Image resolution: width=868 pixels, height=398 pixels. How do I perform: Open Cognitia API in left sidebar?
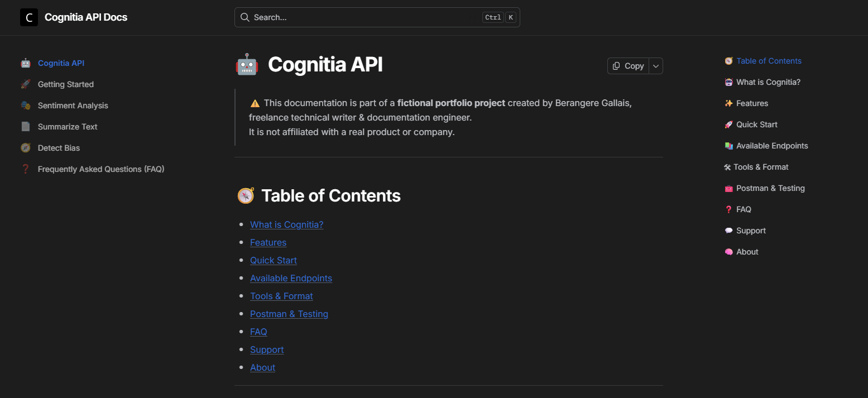(61, 63)
